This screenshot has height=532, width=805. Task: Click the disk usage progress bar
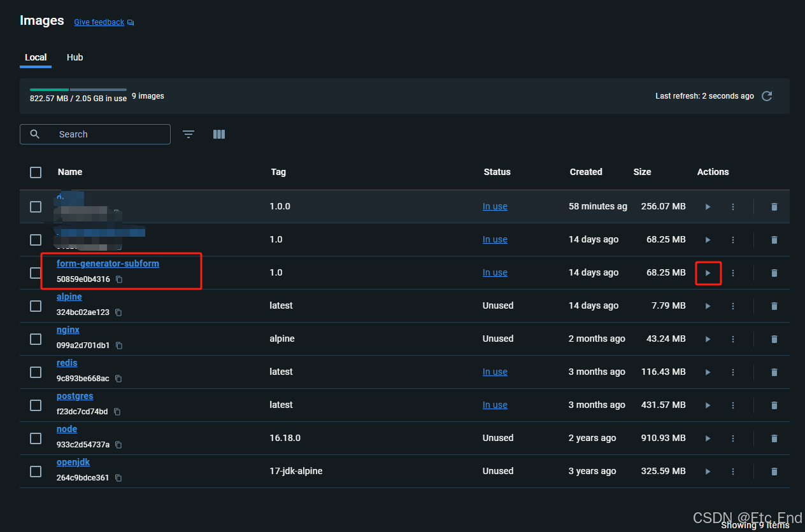[x=78, y=90]
